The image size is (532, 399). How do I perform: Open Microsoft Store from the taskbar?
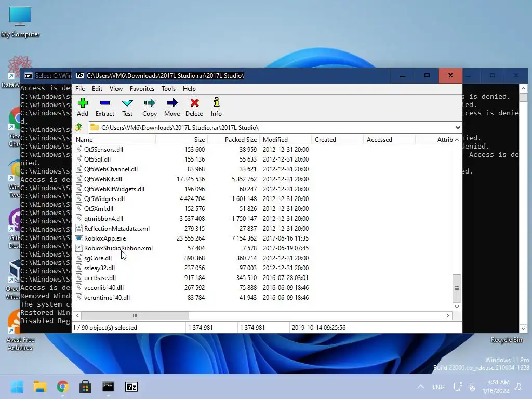coord(86,387)
